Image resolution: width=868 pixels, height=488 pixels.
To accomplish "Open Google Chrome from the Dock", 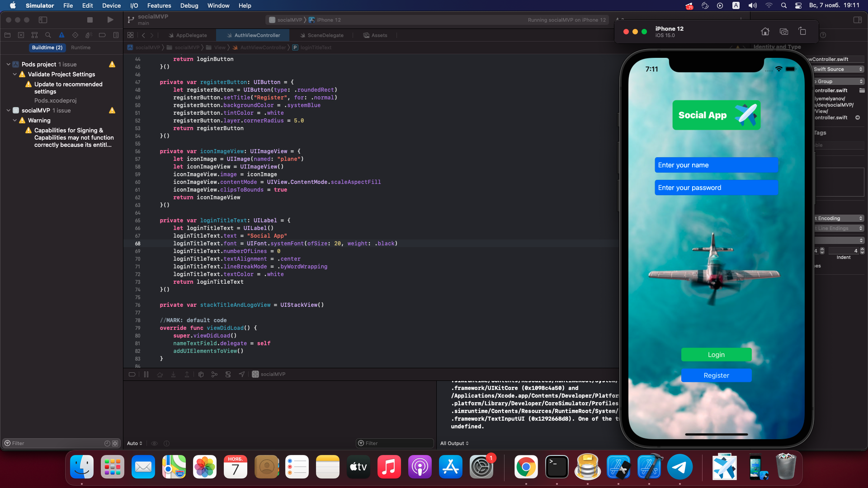I will pos(526,467).
